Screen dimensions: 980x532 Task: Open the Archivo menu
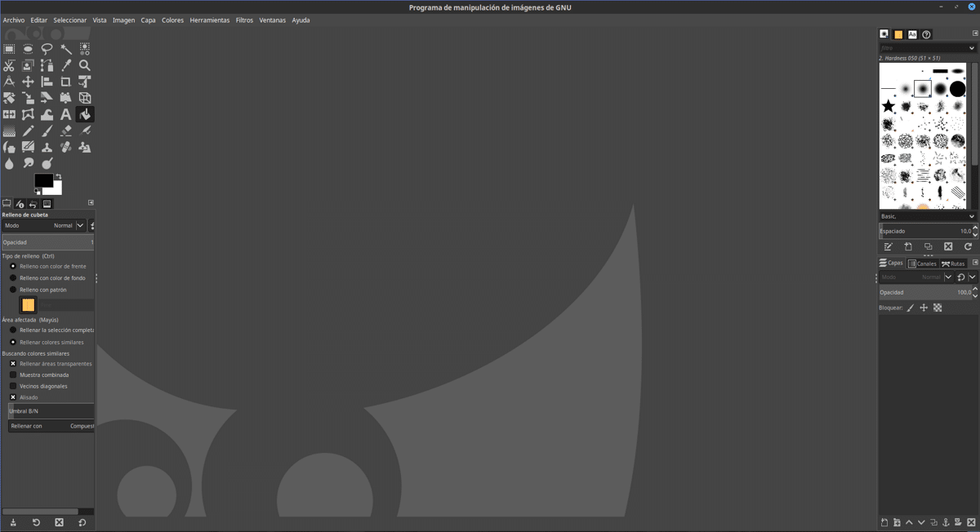14,20
